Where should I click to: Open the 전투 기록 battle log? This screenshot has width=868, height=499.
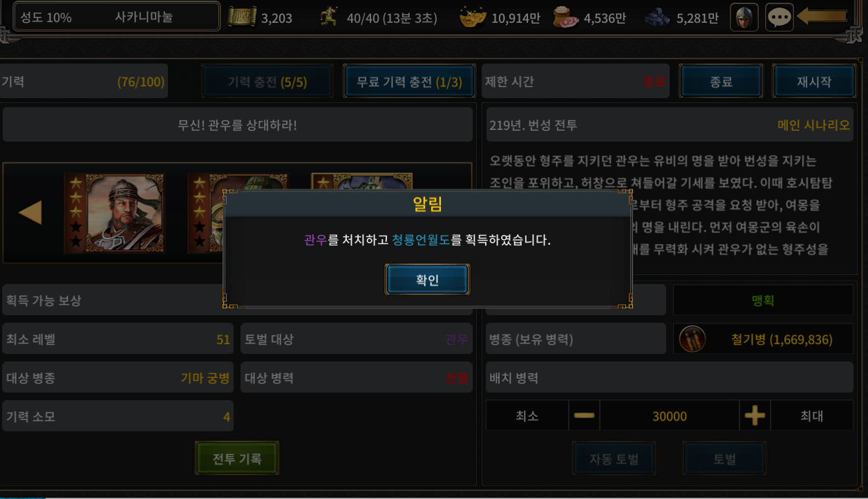click(237, 458)
